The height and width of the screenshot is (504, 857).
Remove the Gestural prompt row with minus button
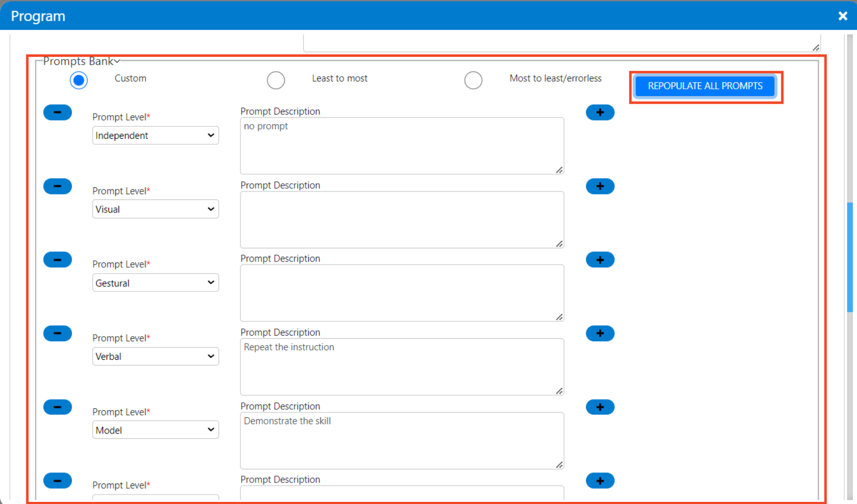point(57,260)
